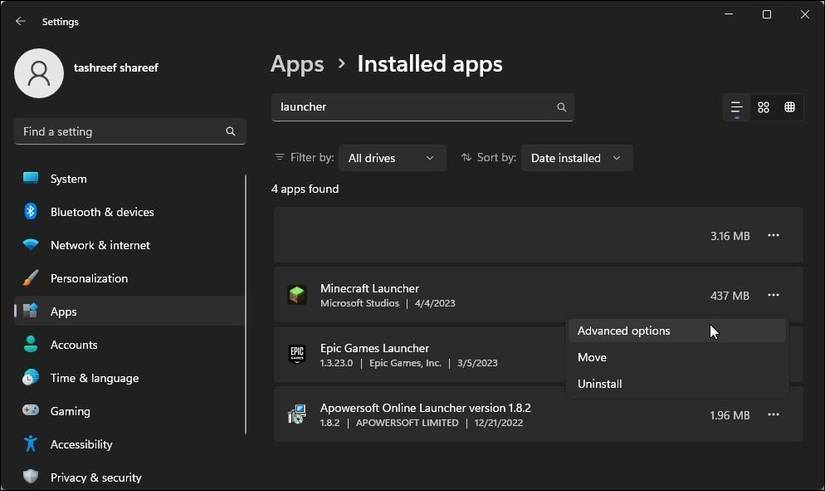
Task: Click the sidebar vertical scrollbar
Action: (246, 305)
